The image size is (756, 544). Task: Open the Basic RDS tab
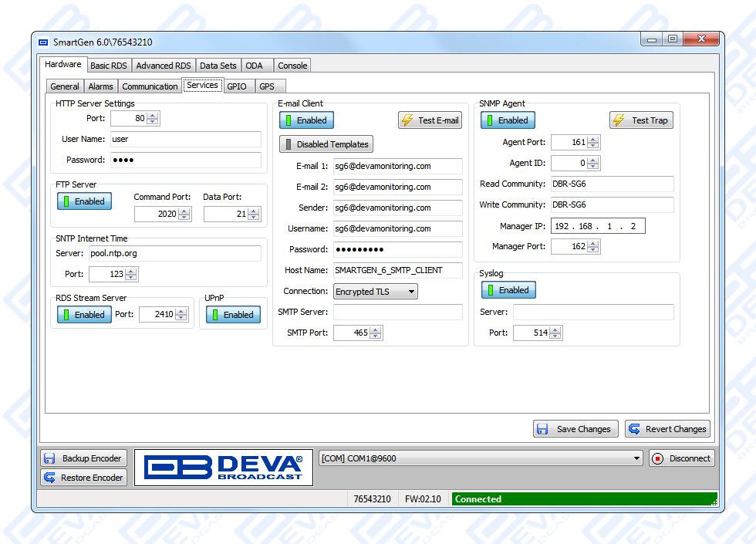(x=109, y=66)
